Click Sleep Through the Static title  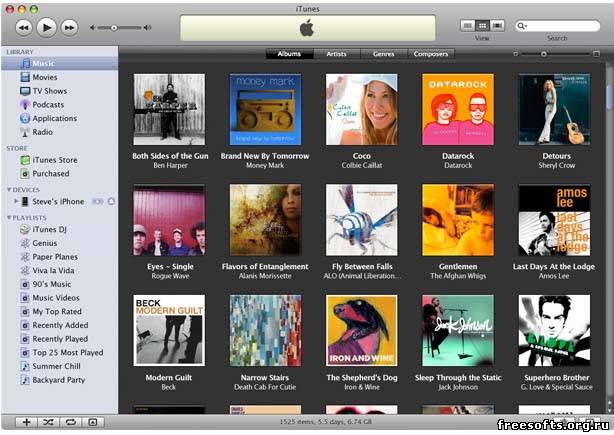coord(458,378)
